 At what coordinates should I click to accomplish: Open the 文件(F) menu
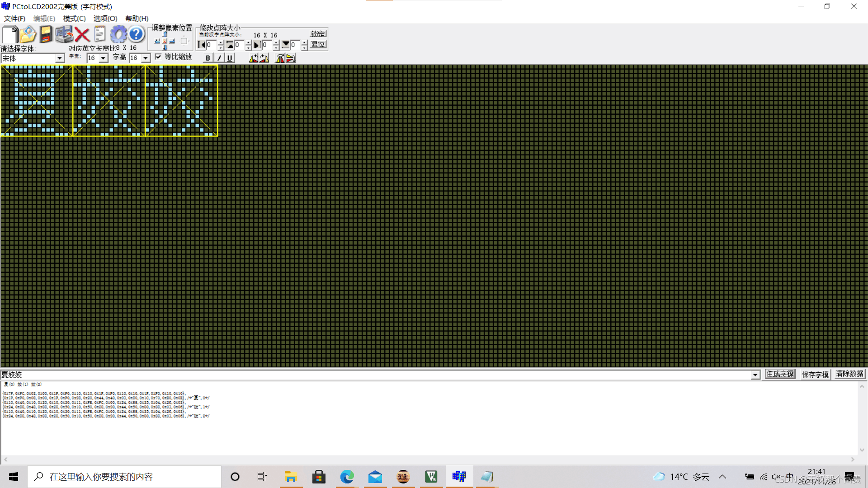pyautogui.click(x=14, y=19)
